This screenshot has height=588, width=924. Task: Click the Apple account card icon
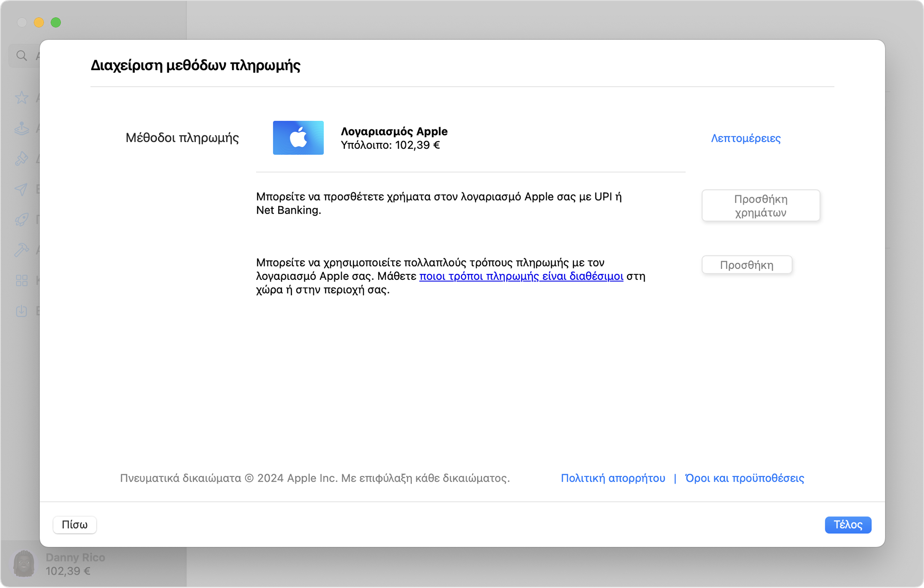coord(298,138)
